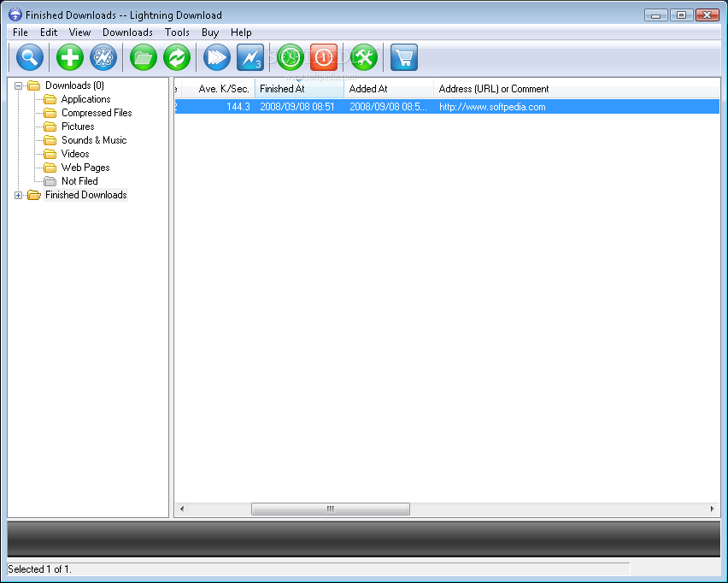Click the Pictures folder icon
The height and width of the screenshot is (583, 728).
point(50,127)
